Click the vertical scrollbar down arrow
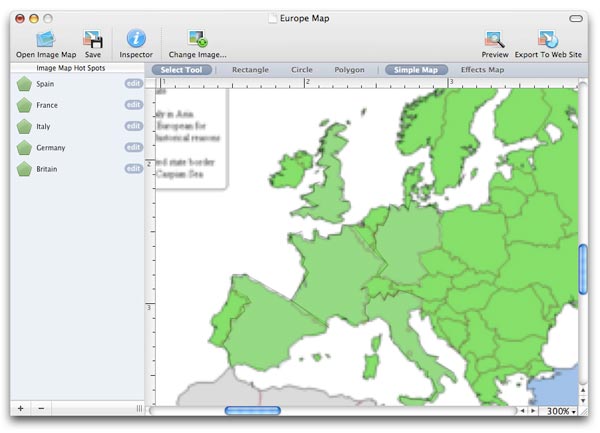This screenshot has width=600, height=433. pos(583,400)
